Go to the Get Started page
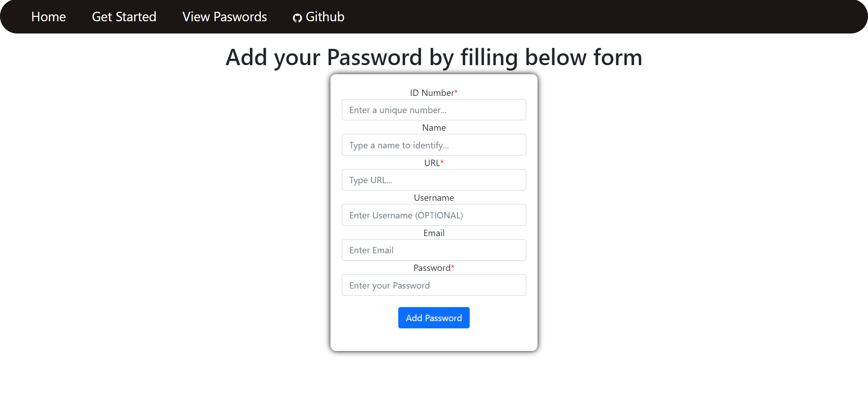Viewport: 868px width, 398px height. (x=124, y=17)
